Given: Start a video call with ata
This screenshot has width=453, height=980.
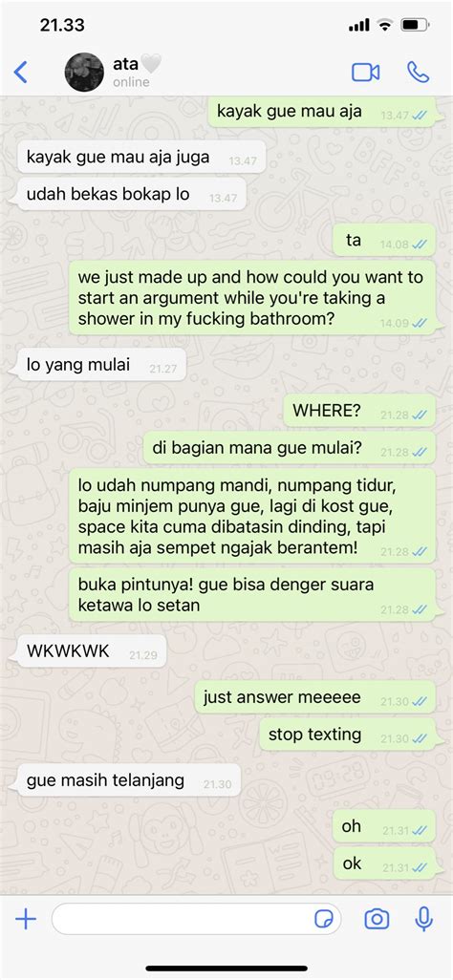Looking at the screenshot, I should click(365, 73).
